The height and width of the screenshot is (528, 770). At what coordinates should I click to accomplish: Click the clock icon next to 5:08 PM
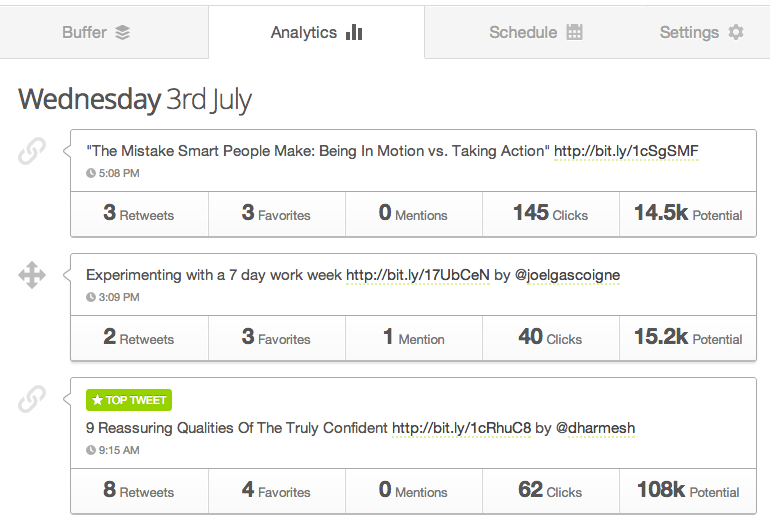coord(91,173)
